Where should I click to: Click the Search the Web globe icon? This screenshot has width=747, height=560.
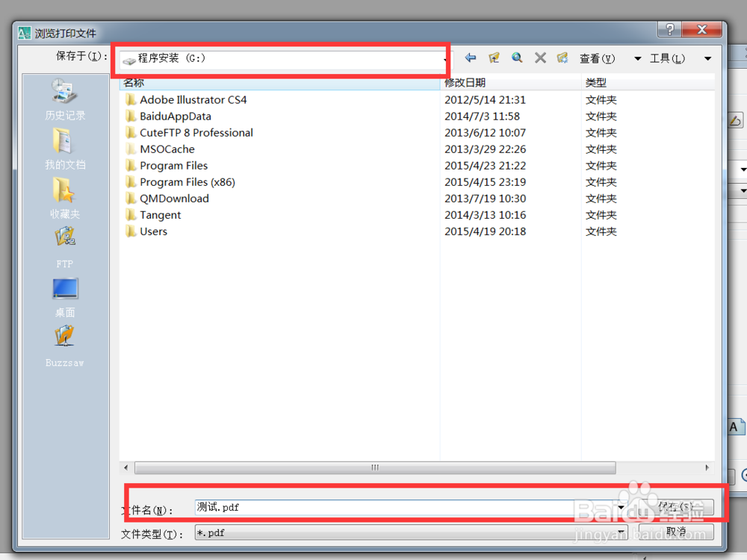pyautogui.click(x=517, y=58)
